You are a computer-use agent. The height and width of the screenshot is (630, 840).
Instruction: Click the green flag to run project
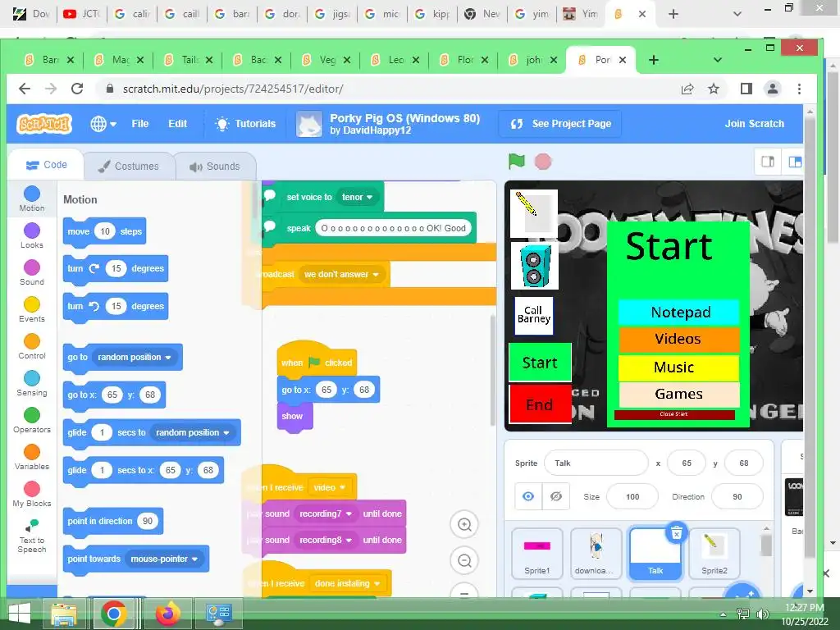(x=517, y=161)
